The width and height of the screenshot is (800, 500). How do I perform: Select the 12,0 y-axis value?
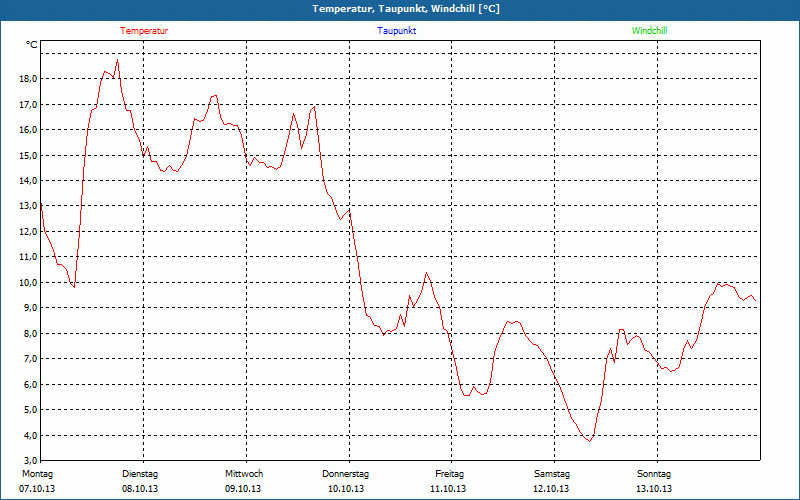(x=28, y=231)
